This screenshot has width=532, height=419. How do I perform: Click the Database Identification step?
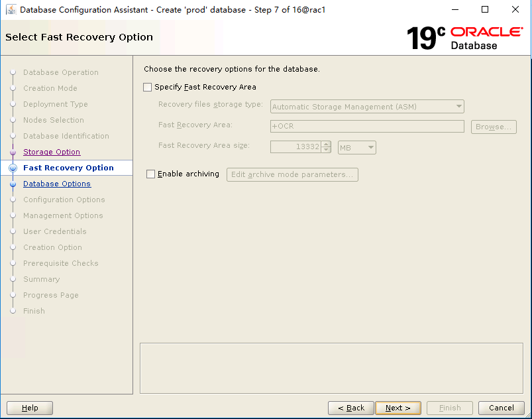tap(66, 136)
